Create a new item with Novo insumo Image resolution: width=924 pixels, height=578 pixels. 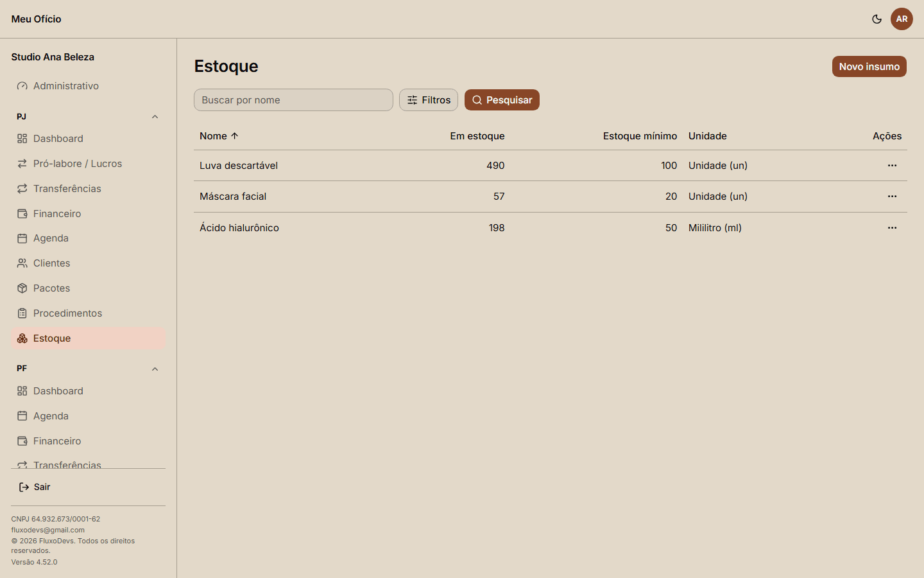[869, 67]
